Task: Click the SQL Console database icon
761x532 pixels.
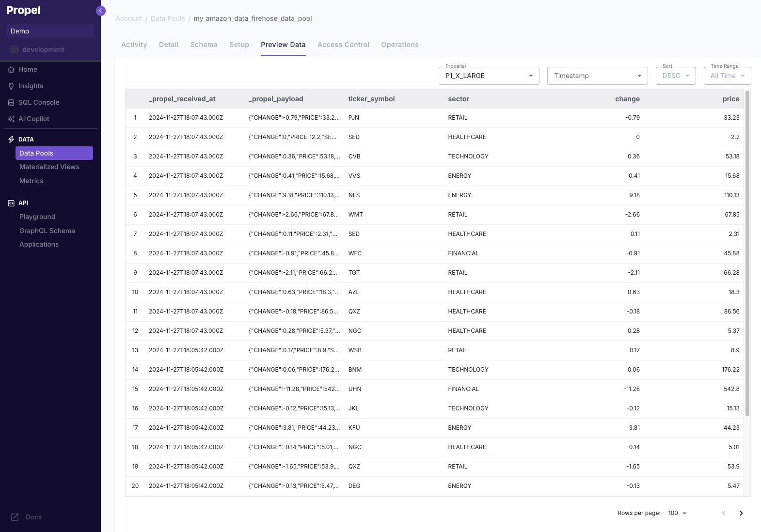Action: (x=11, y=103)
